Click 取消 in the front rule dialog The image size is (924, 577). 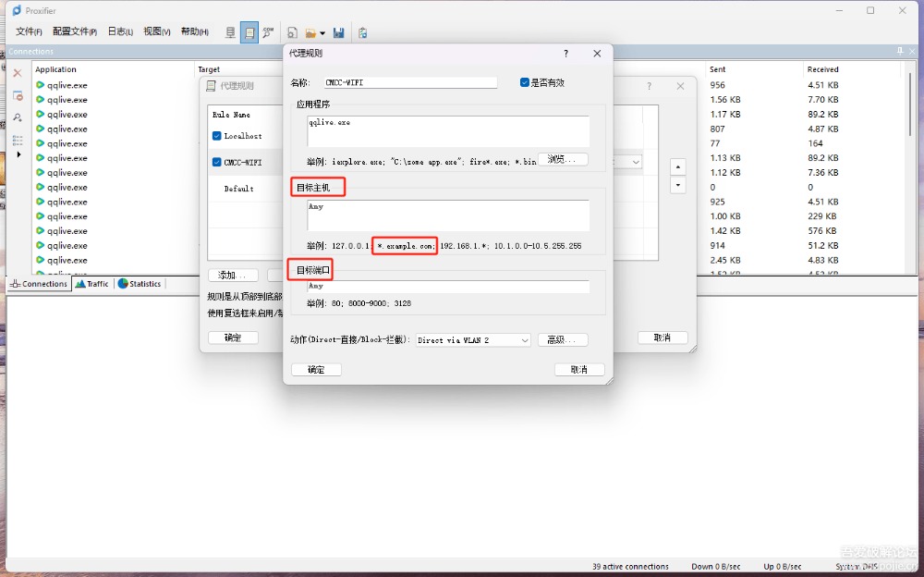point(579,369)
